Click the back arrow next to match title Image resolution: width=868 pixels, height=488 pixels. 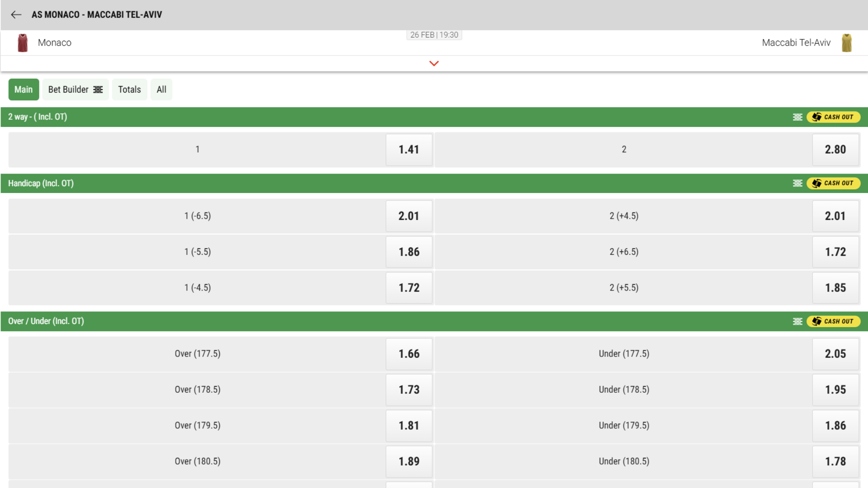[x=16, y=14]
